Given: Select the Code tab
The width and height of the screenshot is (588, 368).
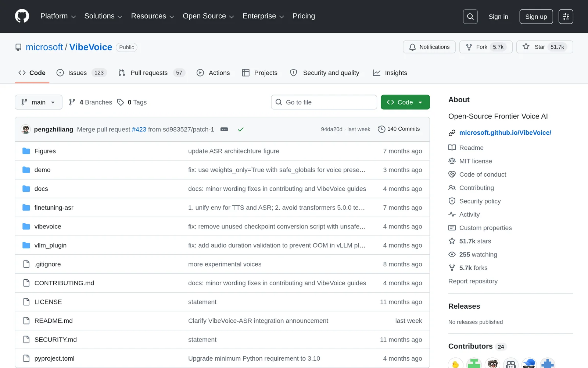Looking at the screenshot, I should coord(32,73).
